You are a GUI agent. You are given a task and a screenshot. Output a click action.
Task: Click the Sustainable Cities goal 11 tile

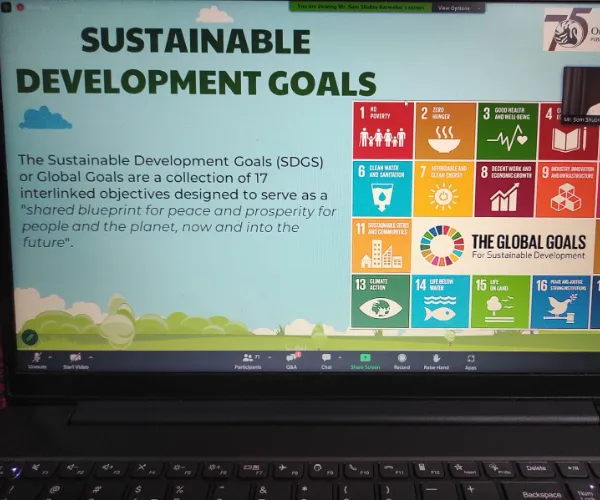(381, 245)
